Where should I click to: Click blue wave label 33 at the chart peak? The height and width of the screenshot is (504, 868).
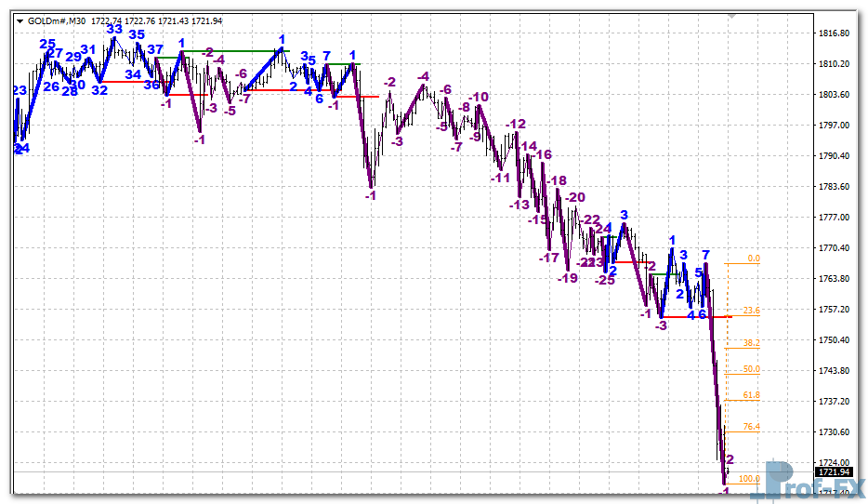(114, 29)
